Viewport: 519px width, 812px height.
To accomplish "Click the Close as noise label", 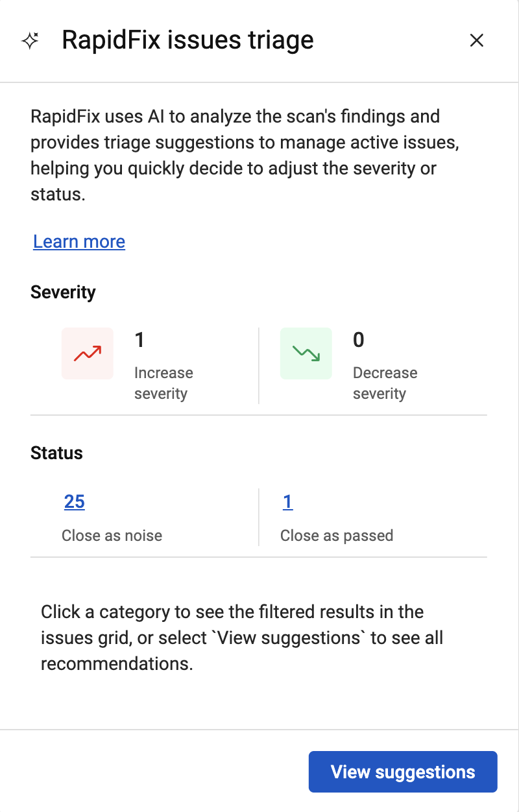I will (x=112, y=536).
